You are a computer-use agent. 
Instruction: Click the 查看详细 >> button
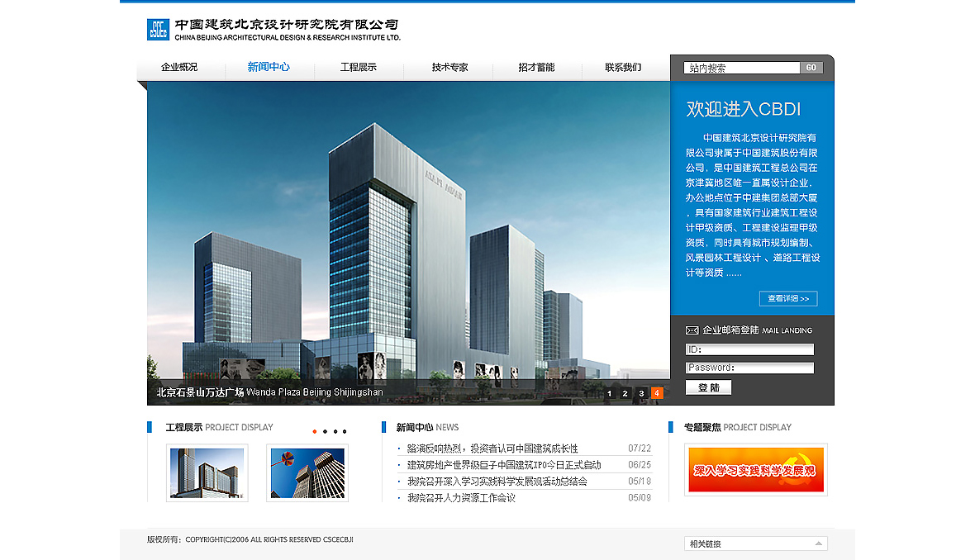(x=788, y=298)
